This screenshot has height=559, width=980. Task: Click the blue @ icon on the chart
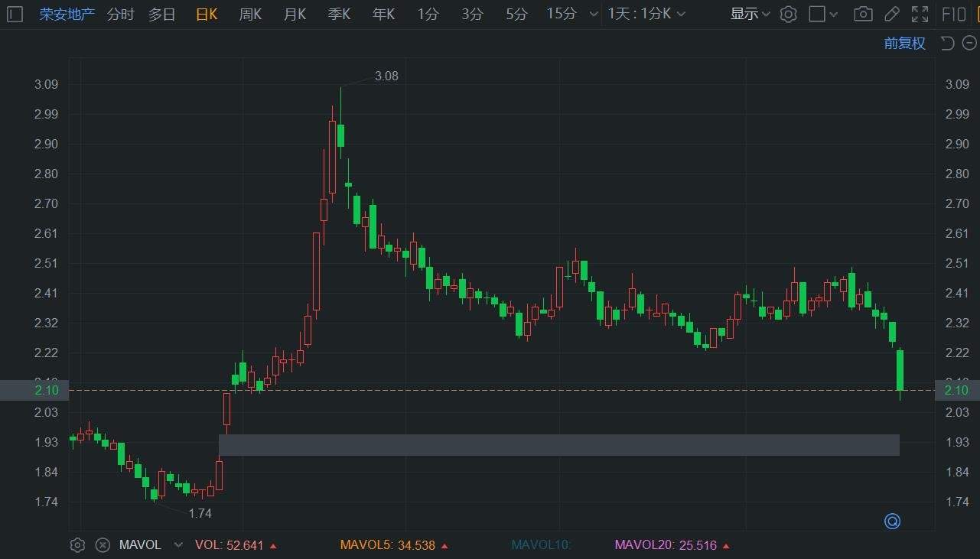click(892, 522)
